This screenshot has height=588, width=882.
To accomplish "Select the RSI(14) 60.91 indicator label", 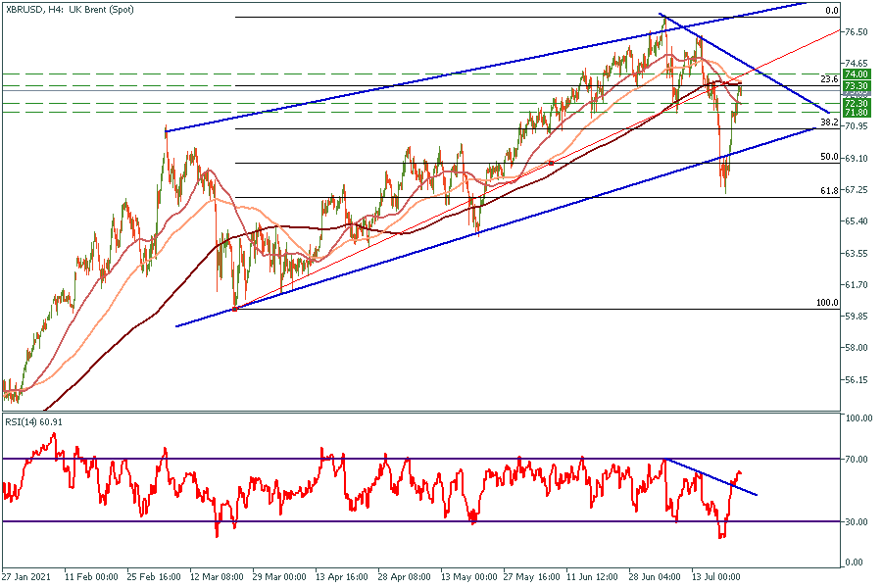I will [33, 420].
